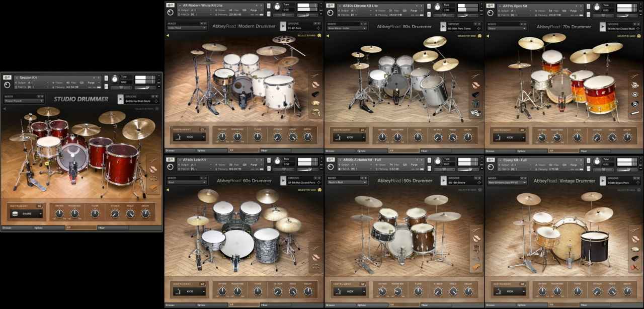Toggle Solo button on AR80s Chrome Kit
Image resolution: width=644 pixels, height=309 pixels.
[429, 6]
